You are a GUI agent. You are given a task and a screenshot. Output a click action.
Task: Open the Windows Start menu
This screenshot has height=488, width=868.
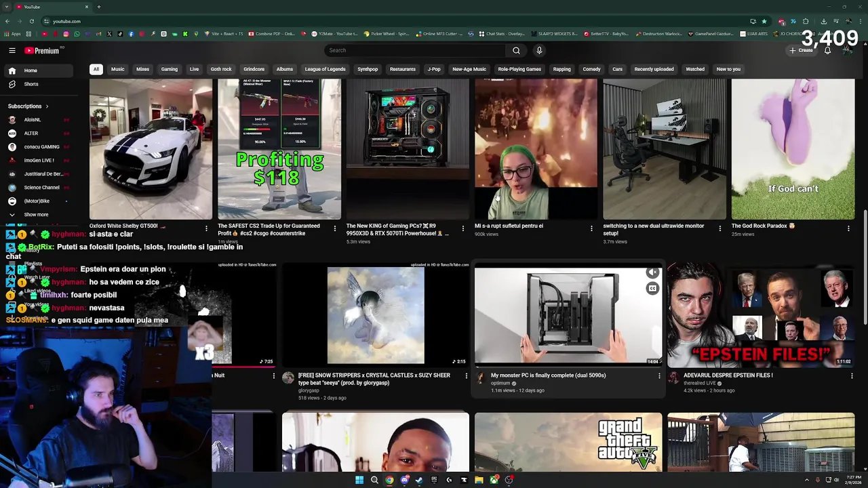359,480
